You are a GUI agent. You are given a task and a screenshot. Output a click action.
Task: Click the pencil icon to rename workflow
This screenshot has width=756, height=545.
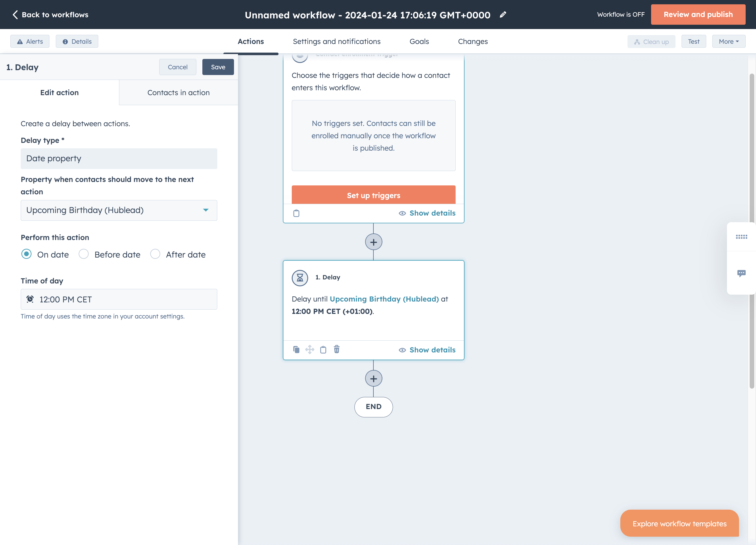503,15
